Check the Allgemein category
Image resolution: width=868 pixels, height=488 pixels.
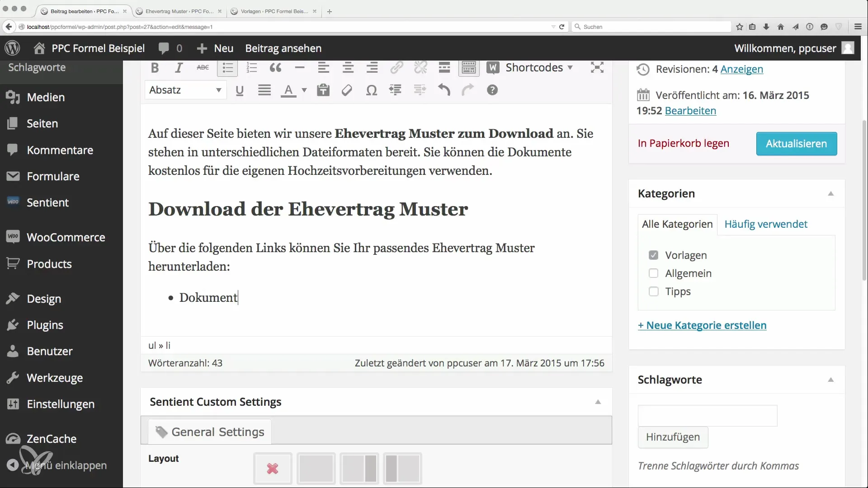[653, 273]
